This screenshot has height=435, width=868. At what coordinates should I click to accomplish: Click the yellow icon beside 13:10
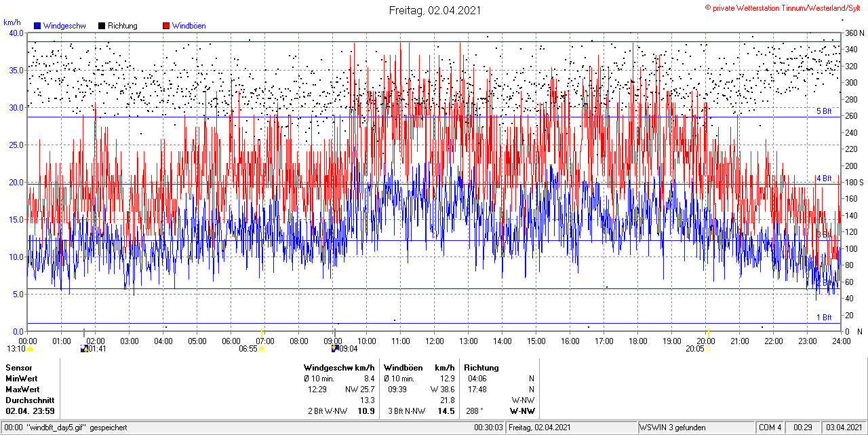tap(31, 349)
